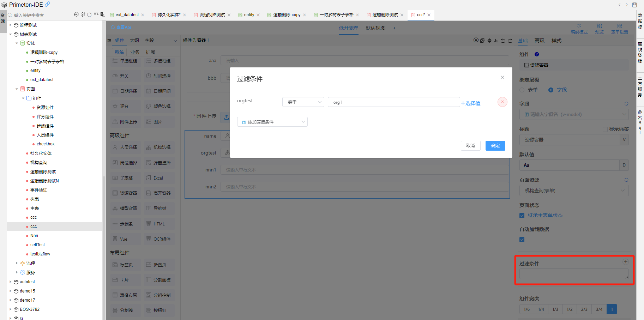Click the 编码模式 code mode icon
The width and height of the screenshot is (644, 320).
(579, 29)
